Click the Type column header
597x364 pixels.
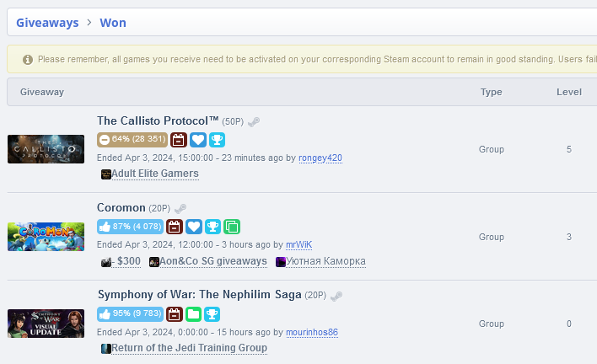(x=491, y=92)
